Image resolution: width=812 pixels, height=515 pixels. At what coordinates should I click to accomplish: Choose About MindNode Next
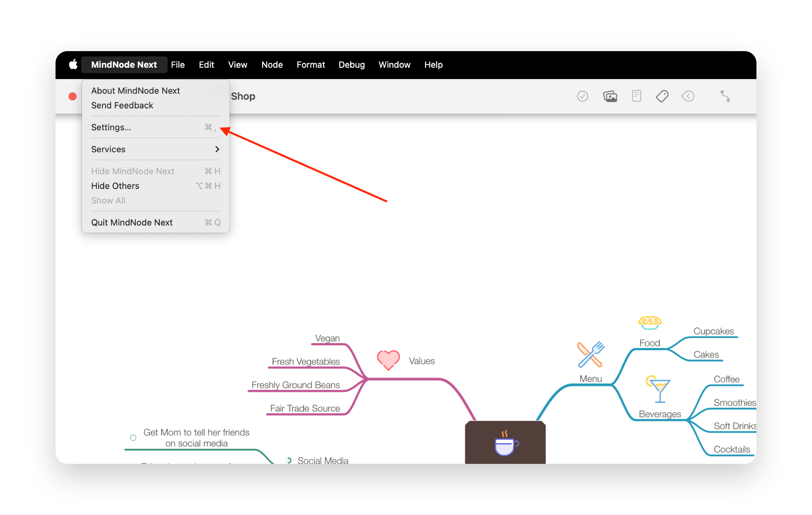tap(155, 90)
